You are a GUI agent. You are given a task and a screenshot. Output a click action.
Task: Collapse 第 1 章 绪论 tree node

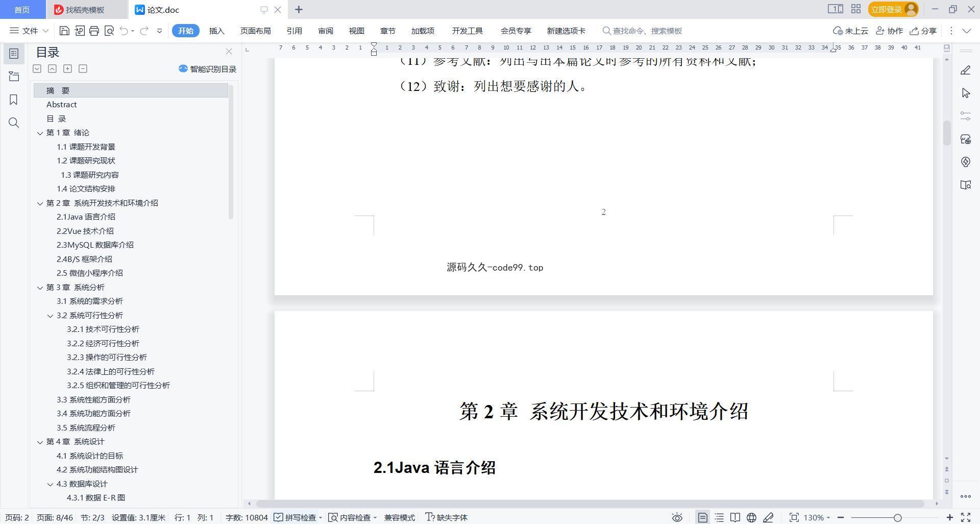coord(40,133)
